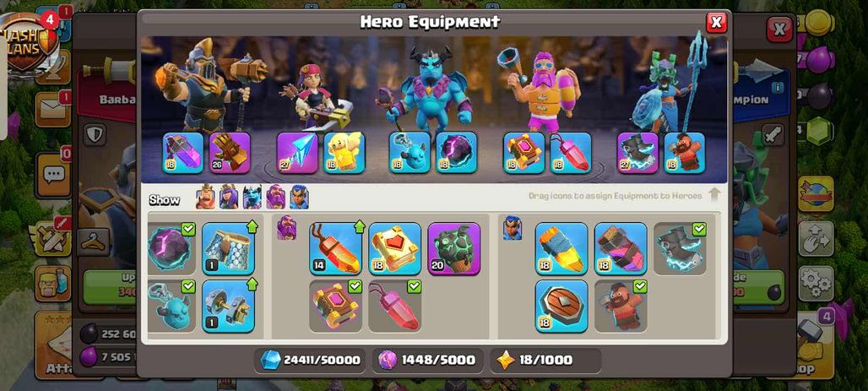Show Royal Champion equipment filter
The height and width of the screenshot is (391, 868).
pos(299,197)
